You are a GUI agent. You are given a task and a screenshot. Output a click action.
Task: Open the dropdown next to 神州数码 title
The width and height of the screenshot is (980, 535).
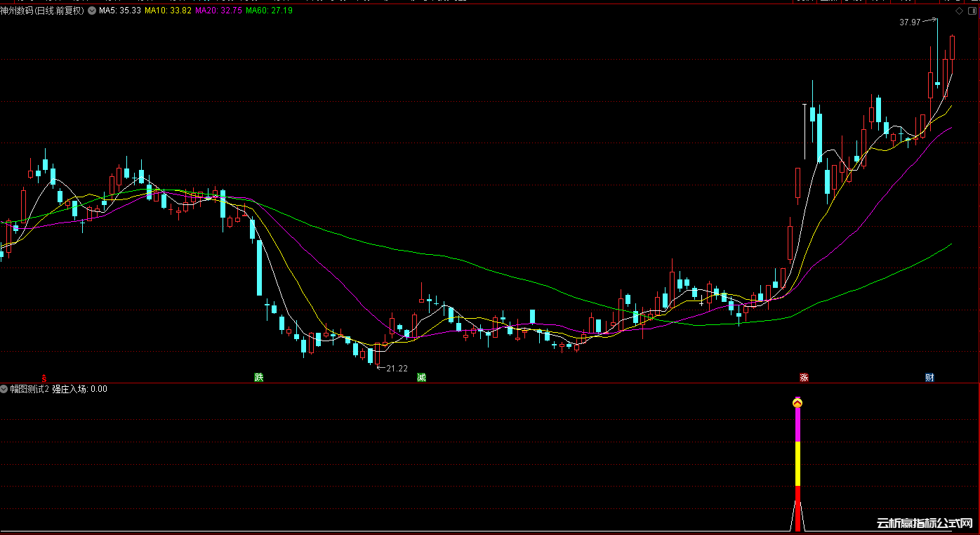pos(92,11)
